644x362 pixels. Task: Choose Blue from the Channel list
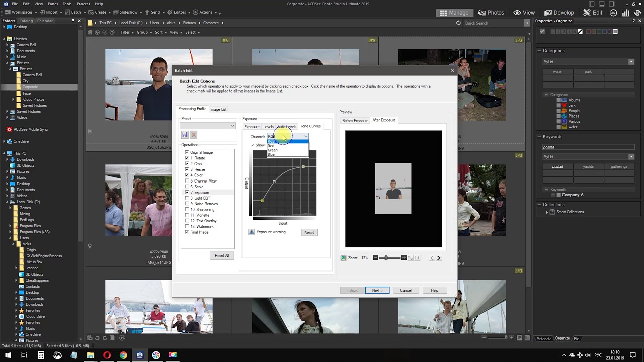click(287, 154)
